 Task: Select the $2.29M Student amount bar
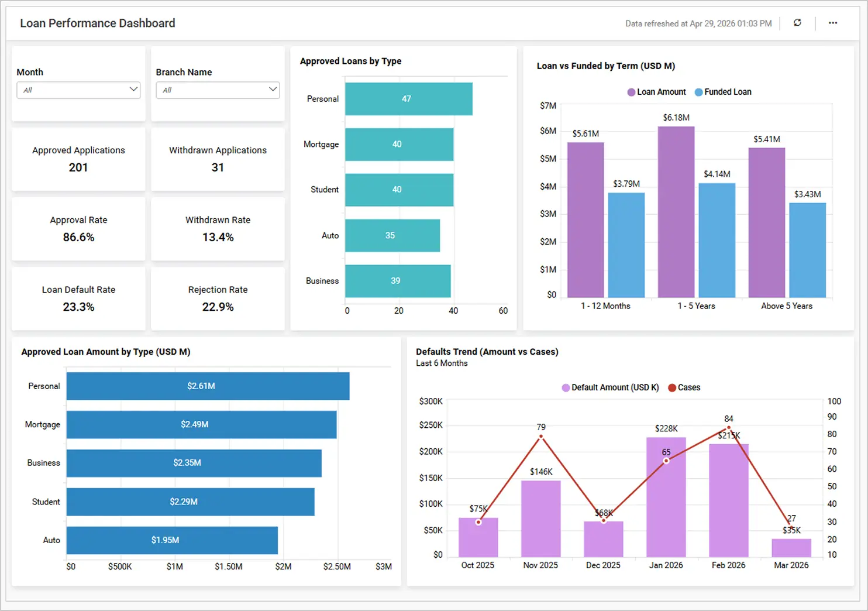point(191,502)
